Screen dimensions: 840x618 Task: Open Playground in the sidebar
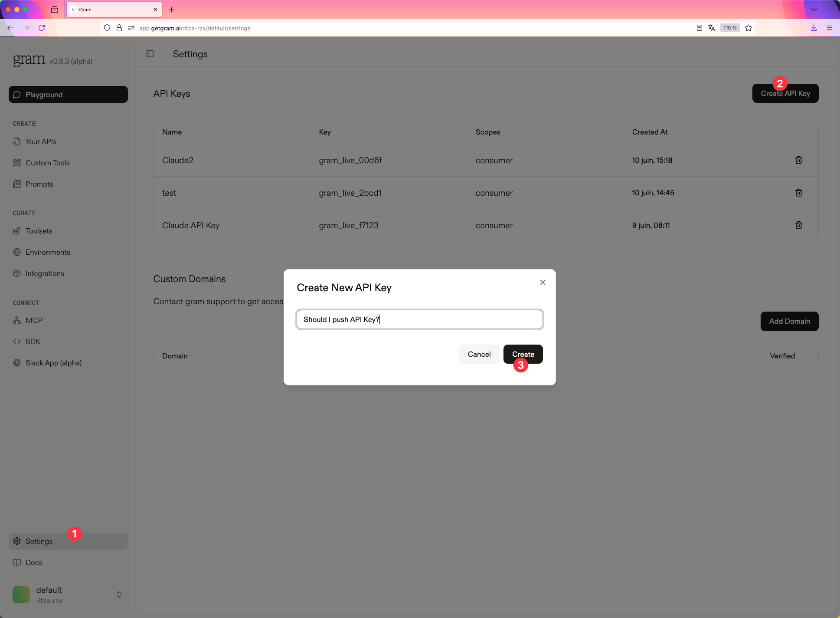point(68,95)
